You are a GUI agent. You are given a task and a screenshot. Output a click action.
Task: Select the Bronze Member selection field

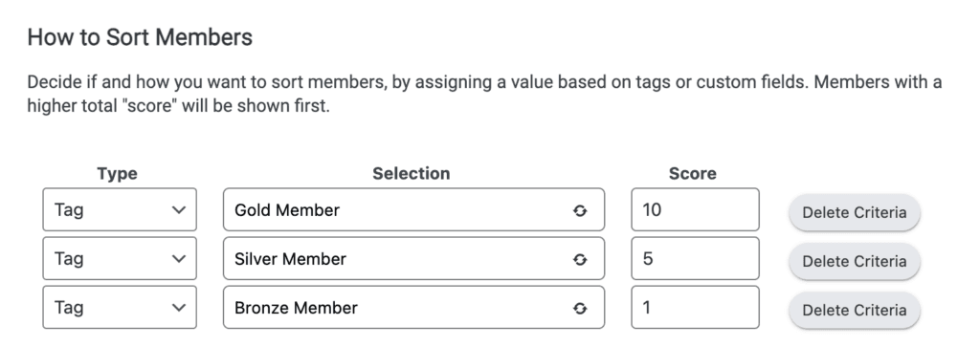click(x=413, y=307)
